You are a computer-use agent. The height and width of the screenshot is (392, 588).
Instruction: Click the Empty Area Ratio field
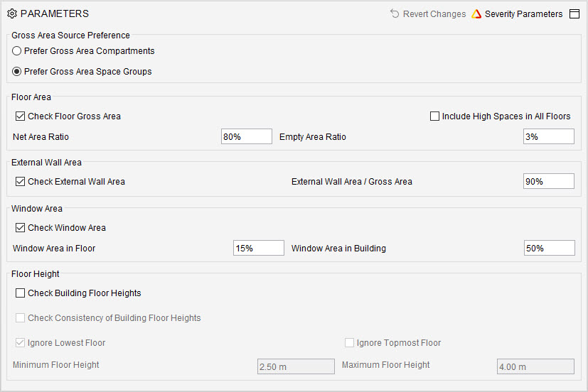549,136
